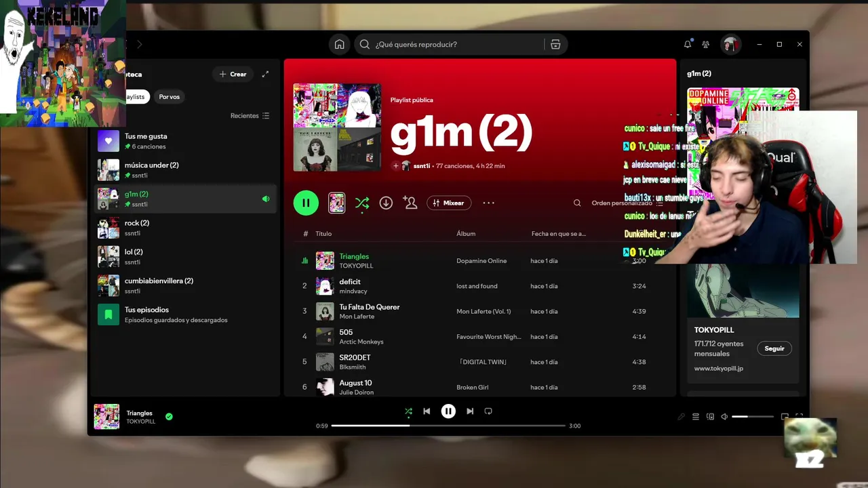
Task: Sort by Álbum column header
Action: click(x=466, y=234)
